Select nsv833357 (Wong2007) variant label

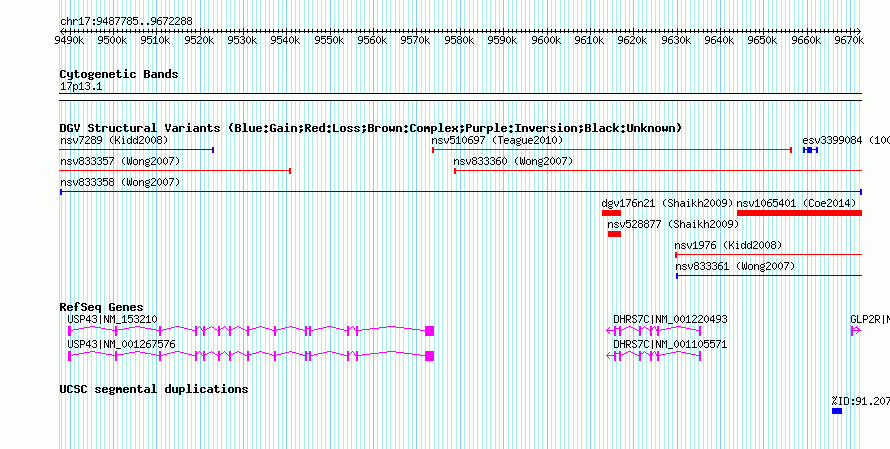point(120,162)
